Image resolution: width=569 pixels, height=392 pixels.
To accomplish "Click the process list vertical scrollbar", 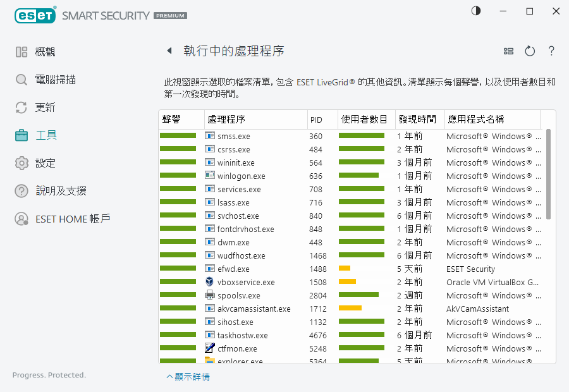I will 548,174.
